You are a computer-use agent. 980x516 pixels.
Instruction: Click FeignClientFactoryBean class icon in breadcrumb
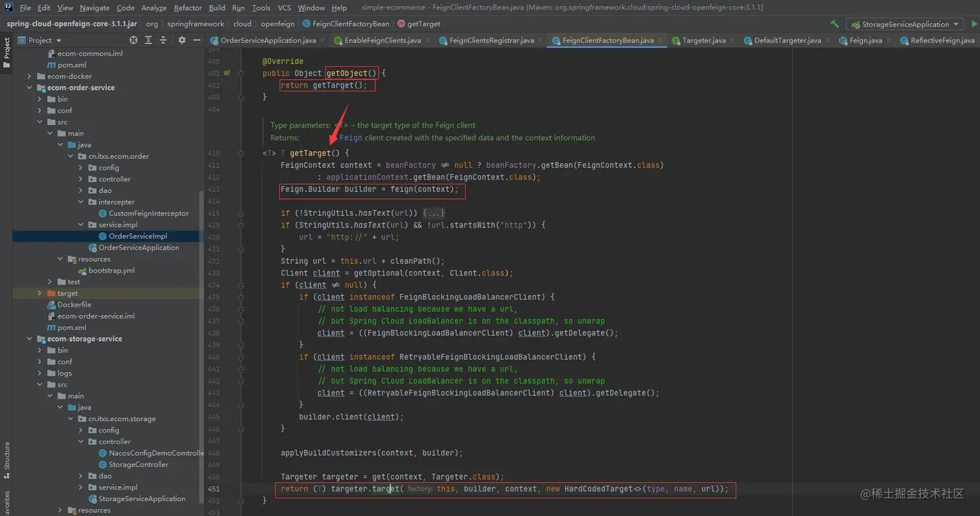(x=306, y=24)
